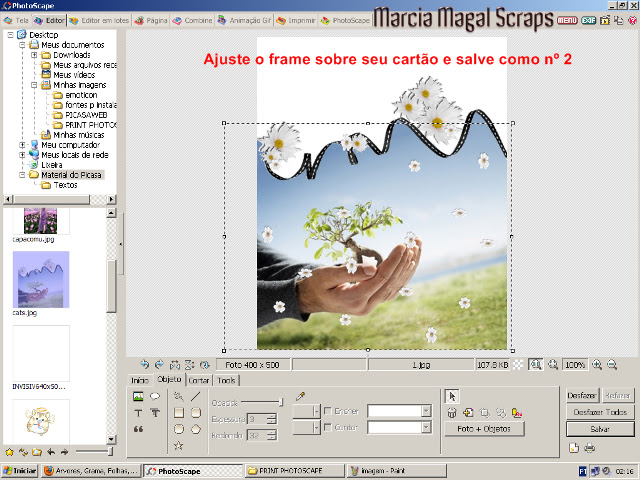Select the Rounded rectangle tool
Screen dimensions: 640x480
pyautogui.click(x=196, y=413)
